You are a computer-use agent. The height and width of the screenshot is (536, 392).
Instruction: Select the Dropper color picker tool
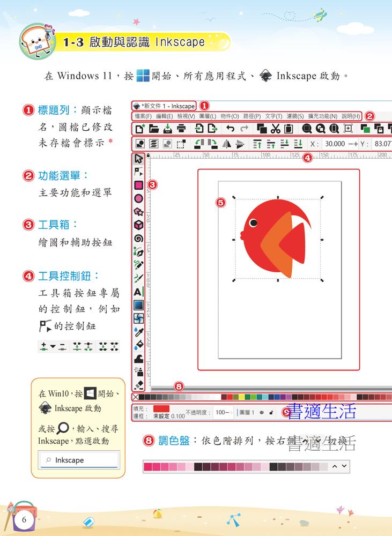pyautogui.click(x=138, y=332)
